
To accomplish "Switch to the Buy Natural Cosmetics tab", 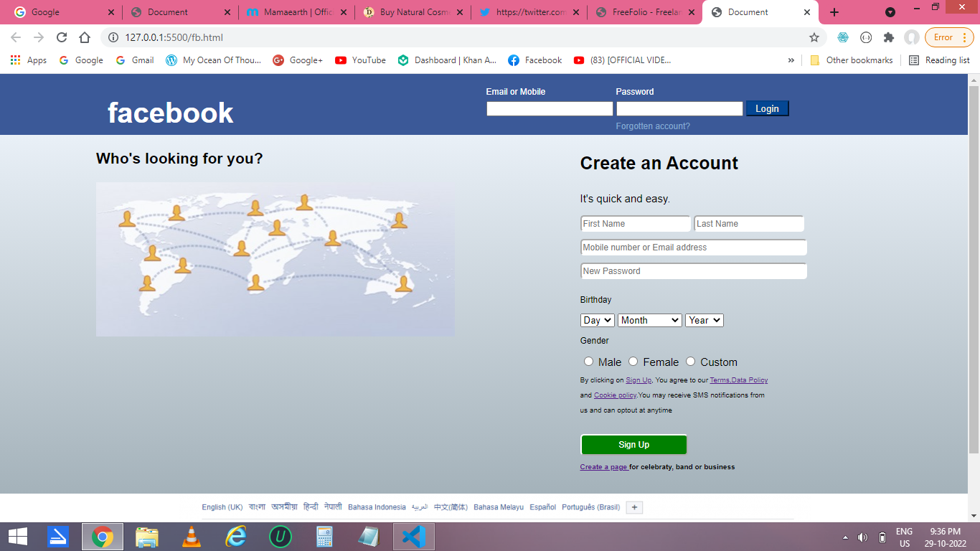I will 413,12.
